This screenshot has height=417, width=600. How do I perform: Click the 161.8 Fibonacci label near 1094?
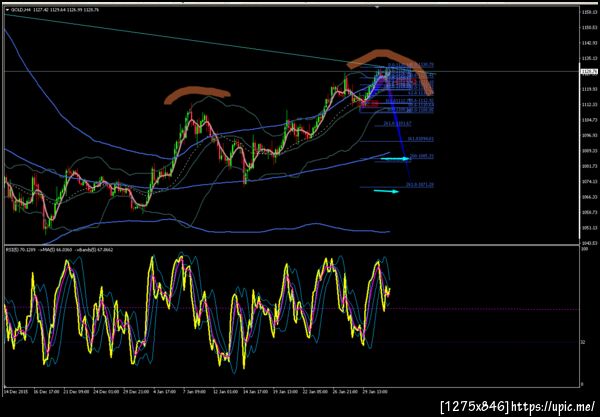click(x=421, y=139)
